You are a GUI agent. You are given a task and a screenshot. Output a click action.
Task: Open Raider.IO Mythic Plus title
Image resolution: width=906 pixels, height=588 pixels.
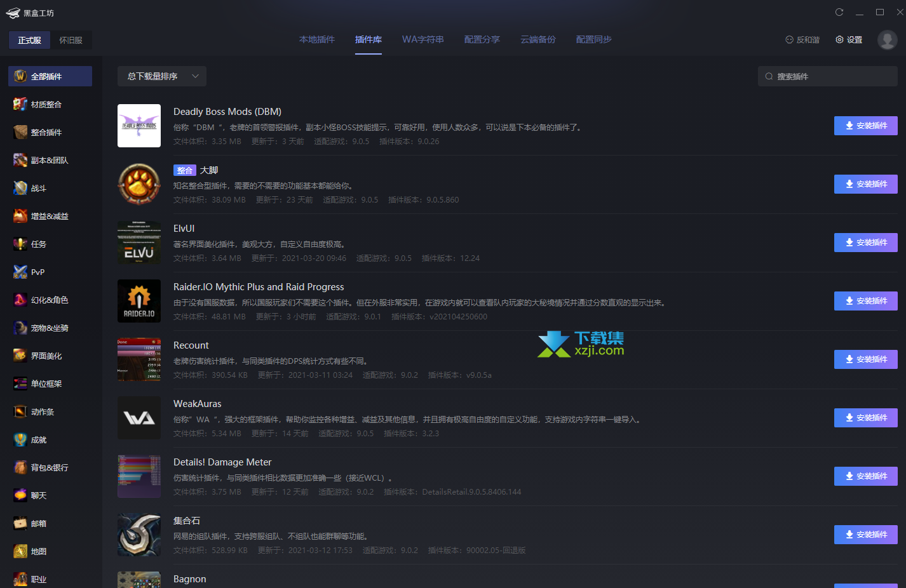pyautogui.click(x=259, y=287)
